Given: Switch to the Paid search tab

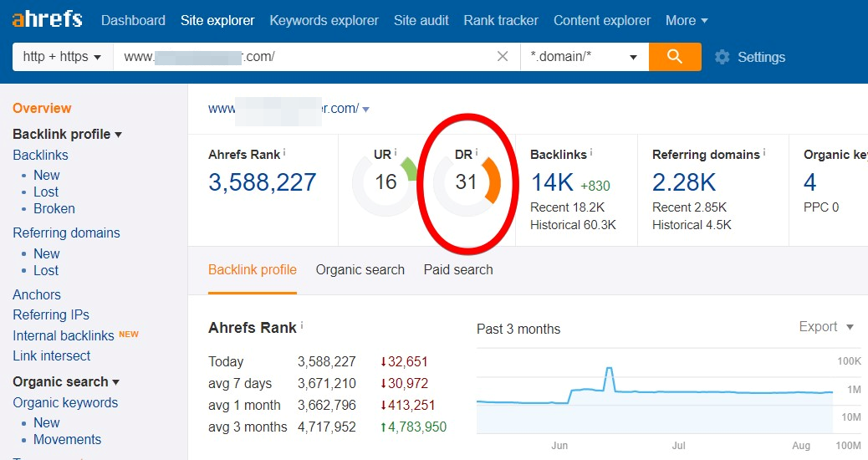Looking at the screenshot, I should (458, 270).
